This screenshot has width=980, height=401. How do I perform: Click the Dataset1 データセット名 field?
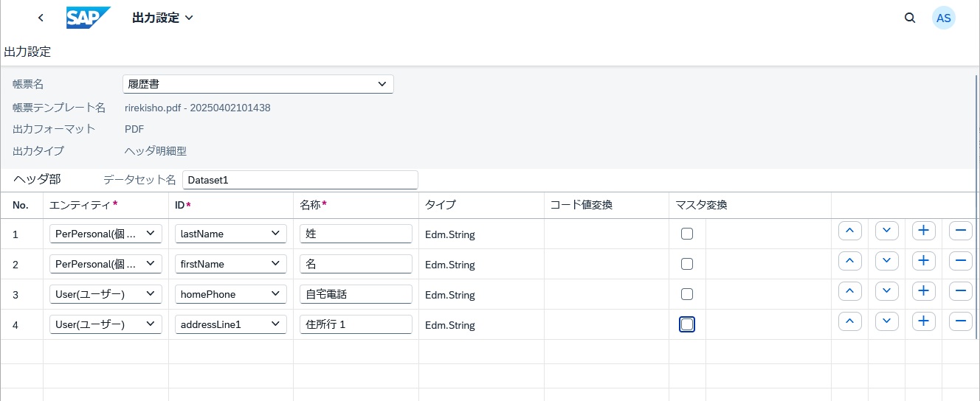(x=300, y=180)
